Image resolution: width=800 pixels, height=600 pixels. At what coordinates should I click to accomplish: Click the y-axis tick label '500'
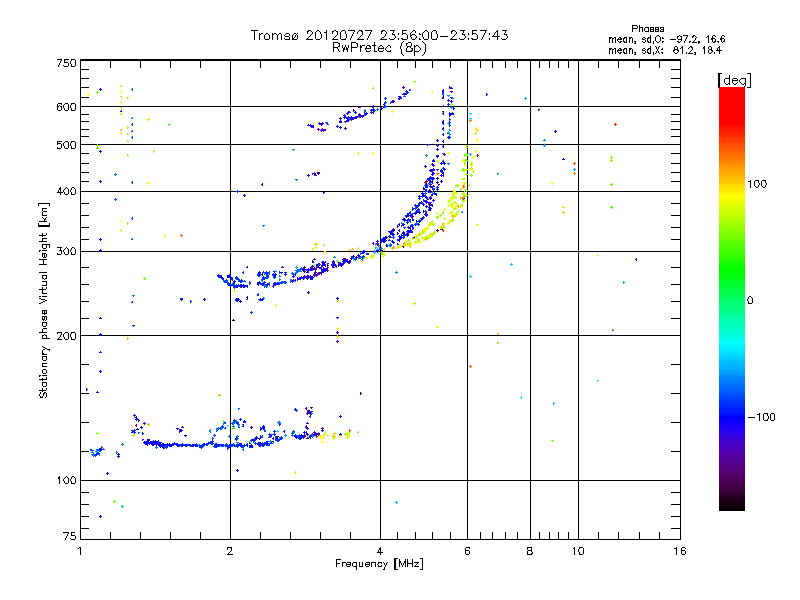(x=66, y=145)
